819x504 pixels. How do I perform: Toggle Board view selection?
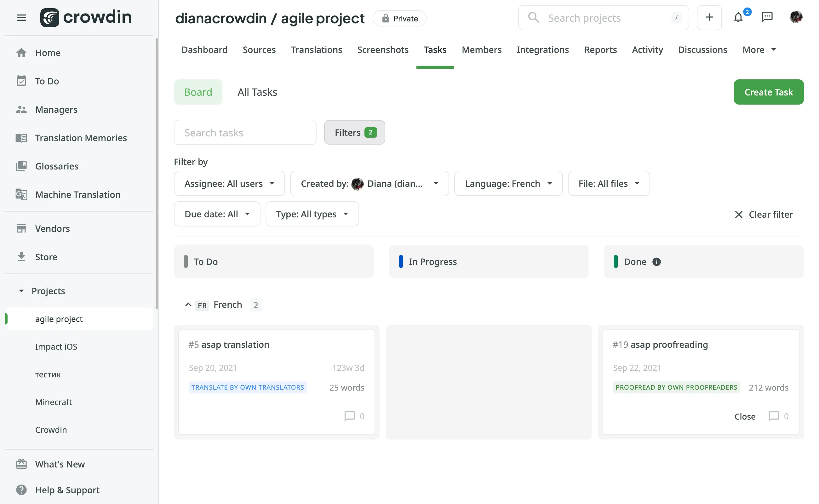[x=198, y=92]
